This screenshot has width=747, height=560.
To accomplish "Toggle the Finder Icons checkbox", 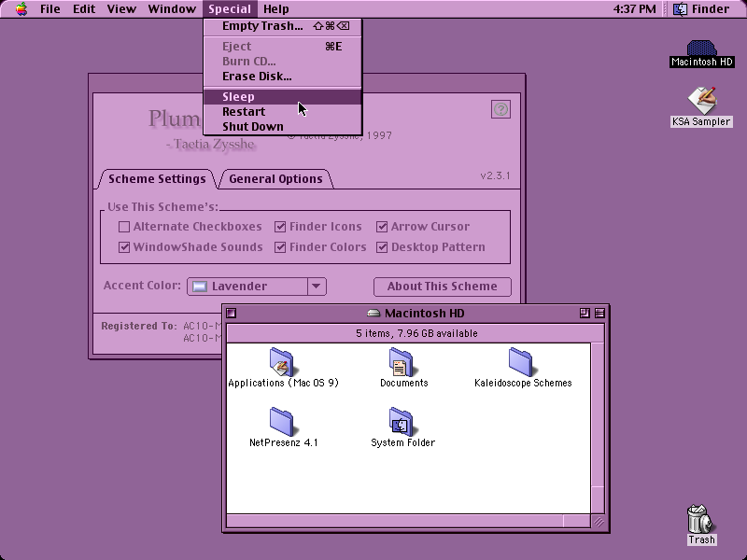I will click(x=280, y=227).
